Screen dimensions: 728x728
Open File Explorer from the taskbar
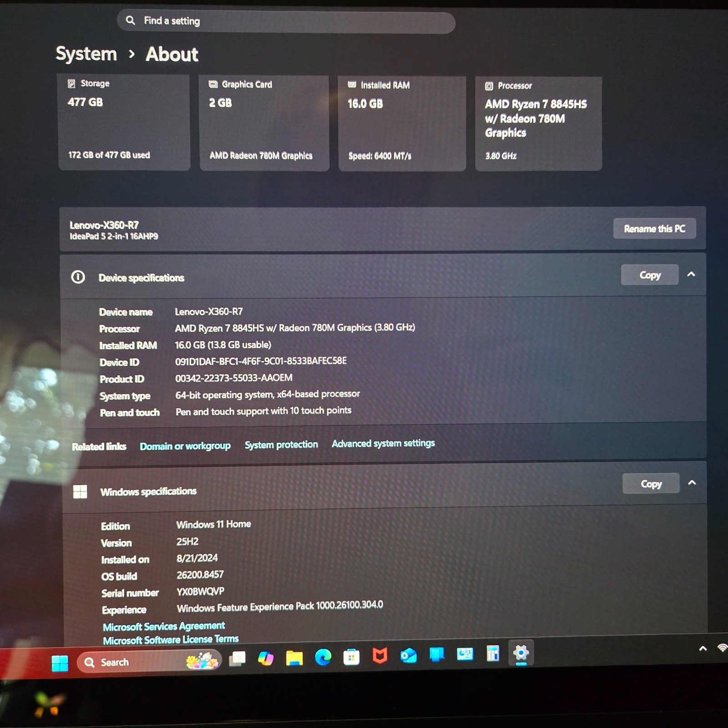(x=294, y=657)
